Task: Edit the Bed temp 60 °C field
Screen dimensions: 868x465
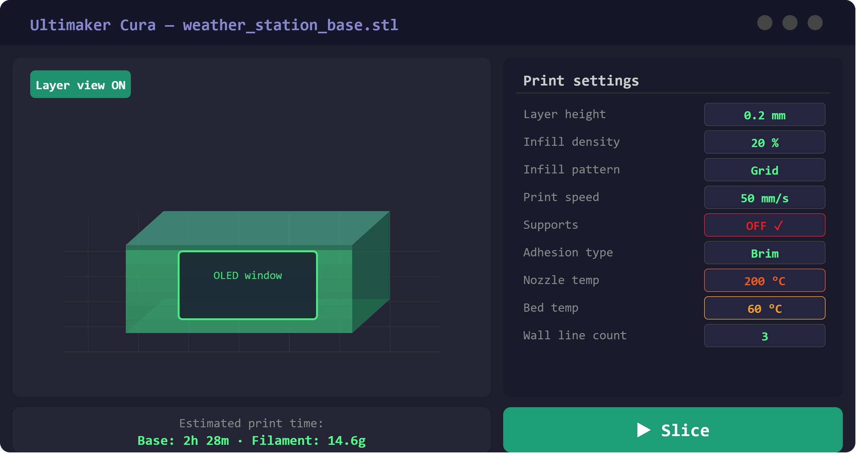Action: pyautogui.click(x=765, y=308)
